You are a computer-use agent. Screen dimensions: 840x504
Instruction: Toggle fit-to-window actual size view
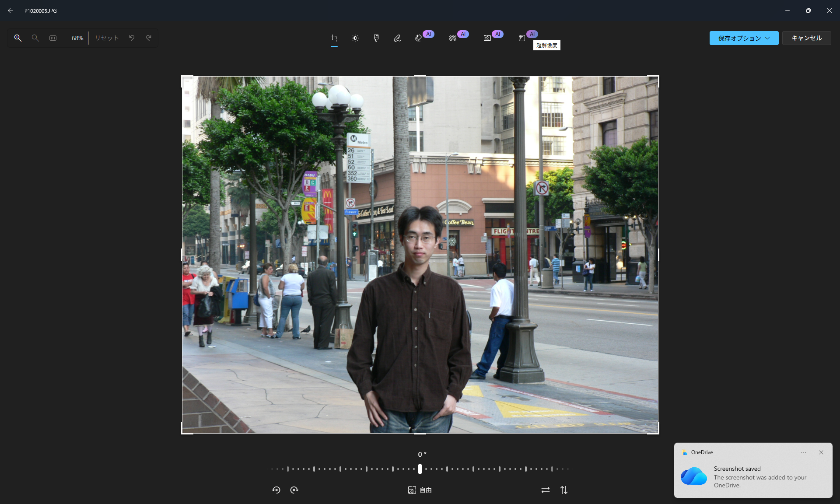[53, 38]
